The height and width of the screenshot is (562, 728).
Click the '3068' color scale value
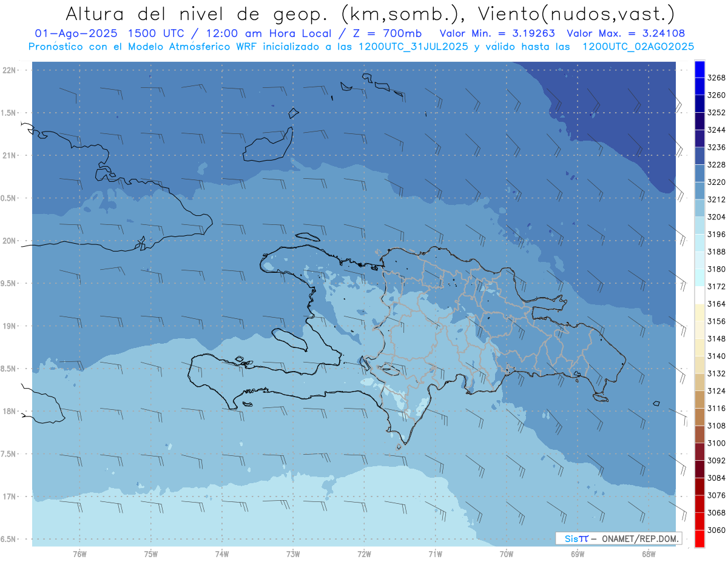tap(716, 513)
